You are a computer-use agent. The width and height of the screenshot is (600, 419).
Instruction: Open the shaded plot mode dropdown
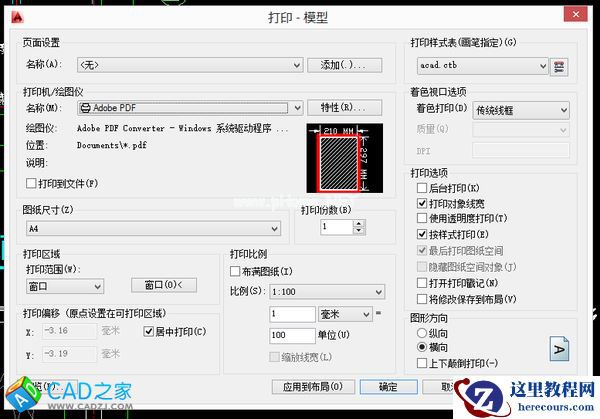[521, 111]
